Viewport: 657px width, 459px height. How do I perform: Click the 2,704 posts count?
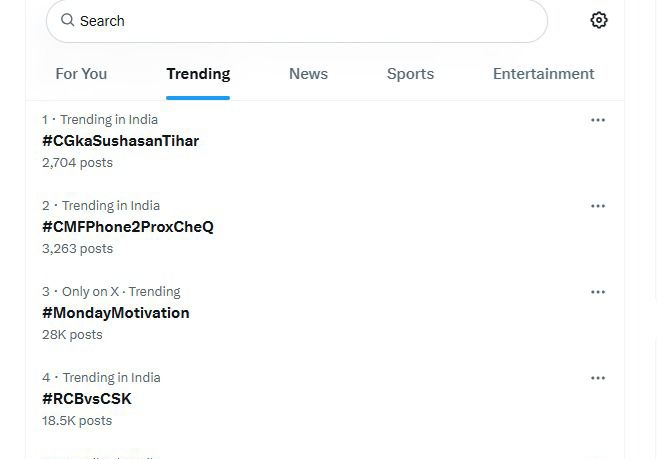click(x=78, y=163)
